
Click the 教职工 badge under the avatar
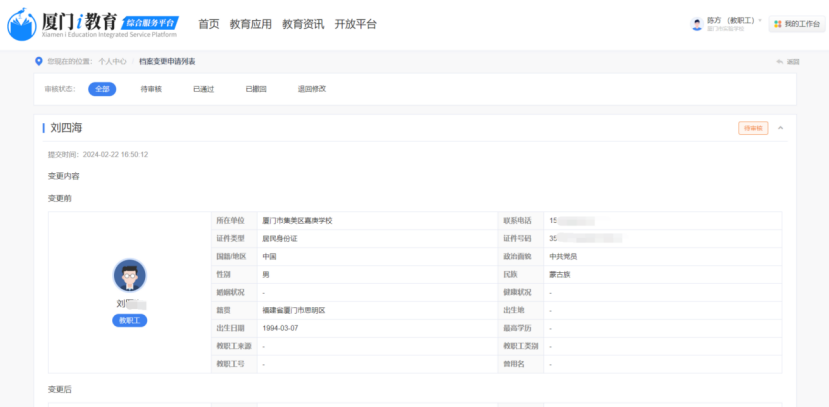click(x=130, y=320)
